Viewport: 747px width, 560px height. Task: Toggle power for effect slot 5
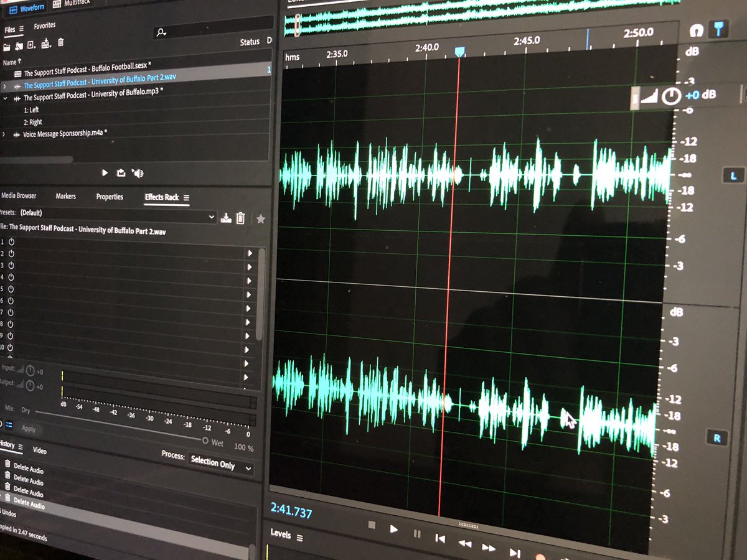click(x=11, y=289)
